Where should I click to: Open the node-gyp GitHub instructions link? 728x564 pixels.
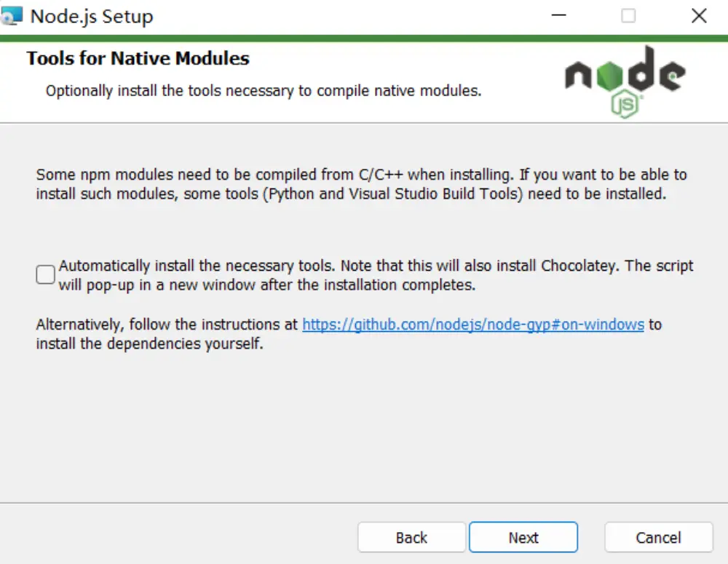[x=473, y=325]
